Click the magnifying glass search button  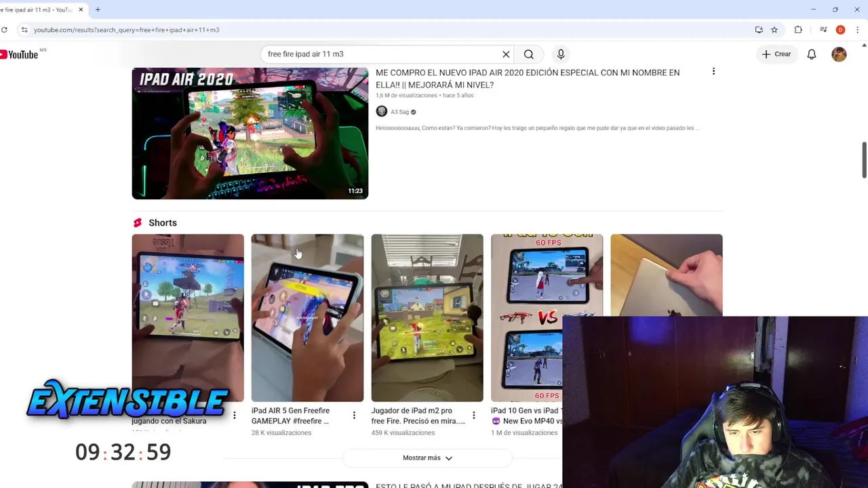(529, 54)
